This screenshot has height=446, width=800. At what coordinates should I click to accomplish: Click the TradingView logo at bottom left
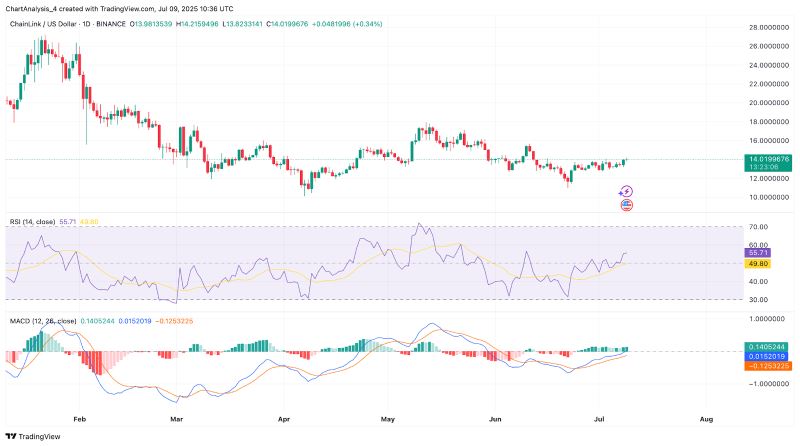[32, 436]
